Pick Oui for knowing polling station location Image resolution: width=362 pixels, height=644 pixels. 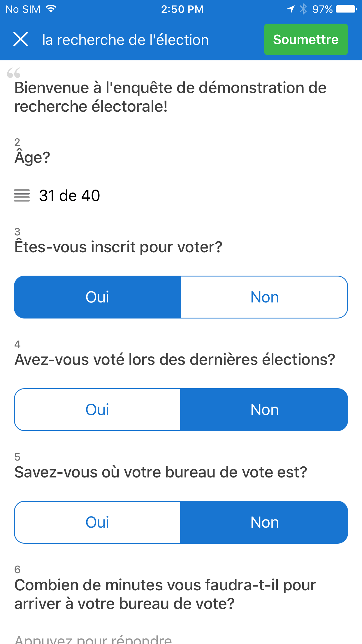pyautogui.click(x=97, y=522)
